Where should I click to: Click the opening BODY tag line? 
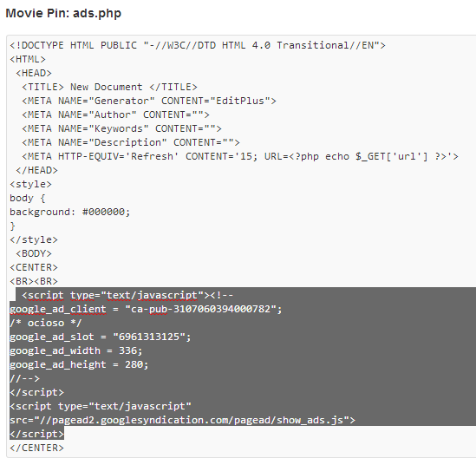tap(34, 253)
